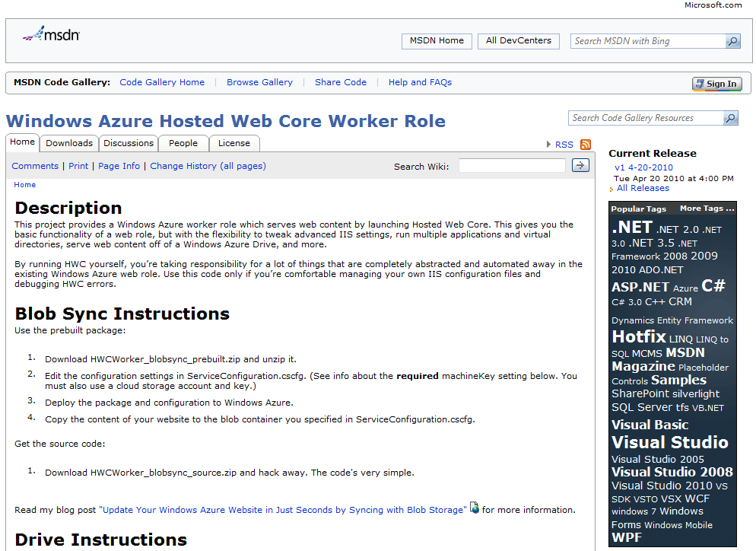This screenshot has height=551, width=756.
Task: Open the Share Code link
Action: tap(341, 82)
